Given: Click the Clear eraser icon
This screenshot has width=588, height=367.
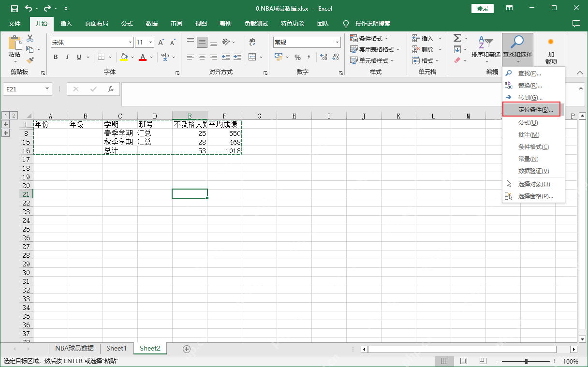Looking at the screenshot, I should 457,60.
